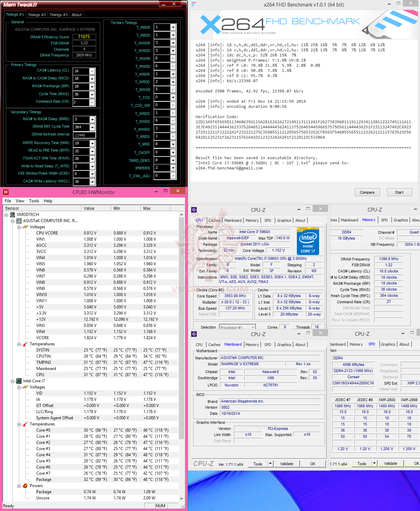
Task: Click the Temperatures icon under Intel Core i7
Action: [25, 424]
